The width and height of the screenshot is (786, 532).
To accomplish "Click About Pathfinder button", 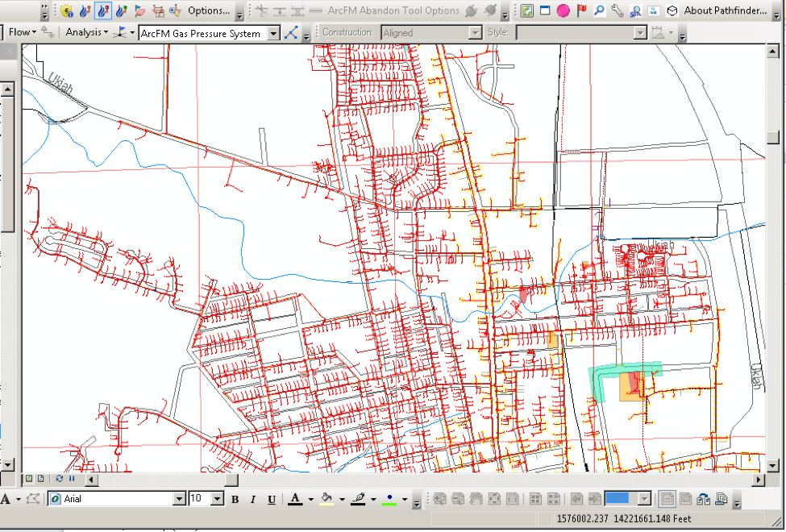I will (x=724, y=10).
